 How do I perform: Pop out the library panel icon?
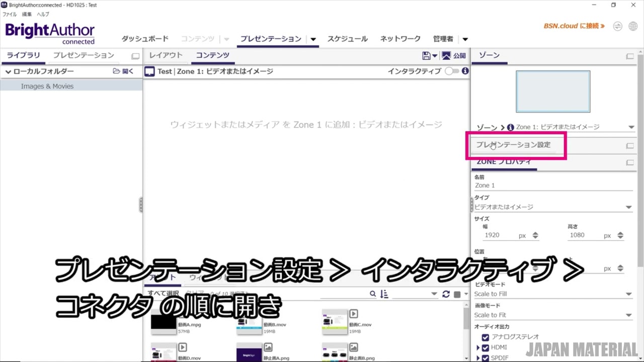pos(135,56)
